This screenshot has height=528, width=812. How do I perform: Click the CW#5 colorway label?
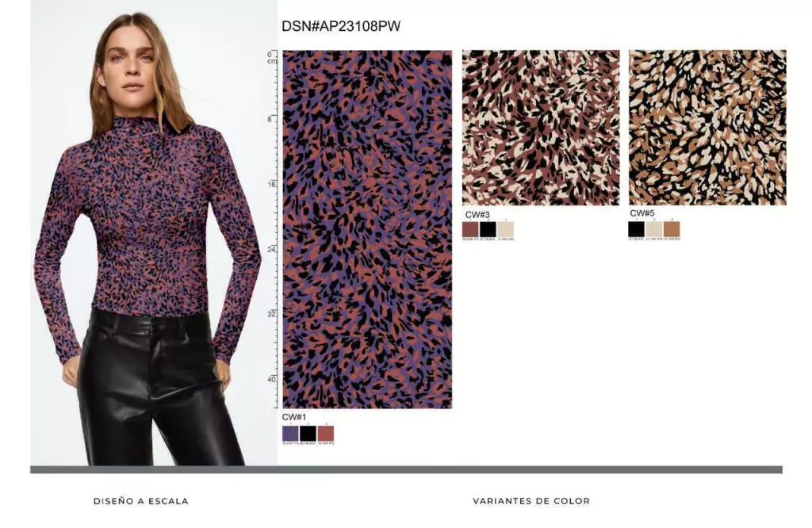642,213
